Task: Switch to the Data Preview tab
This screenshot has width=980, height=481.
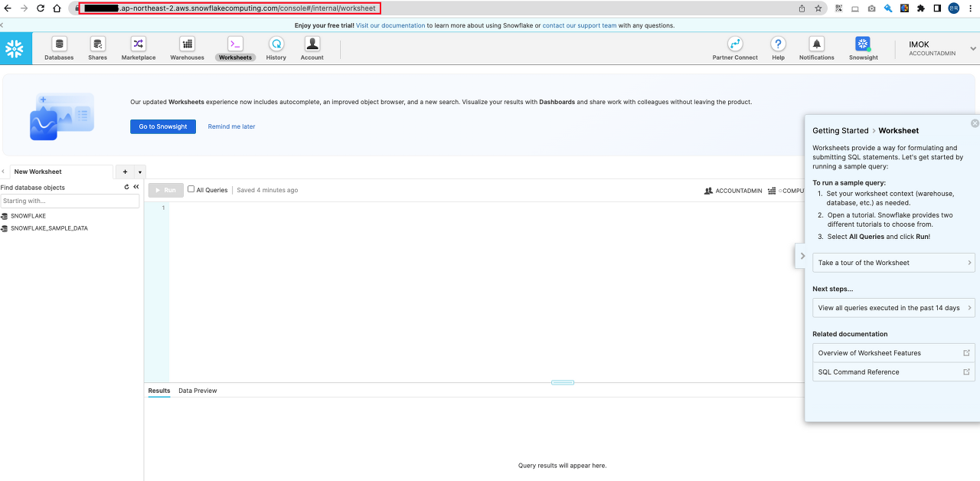Action: pyautogui.click(x=198, y=391)
